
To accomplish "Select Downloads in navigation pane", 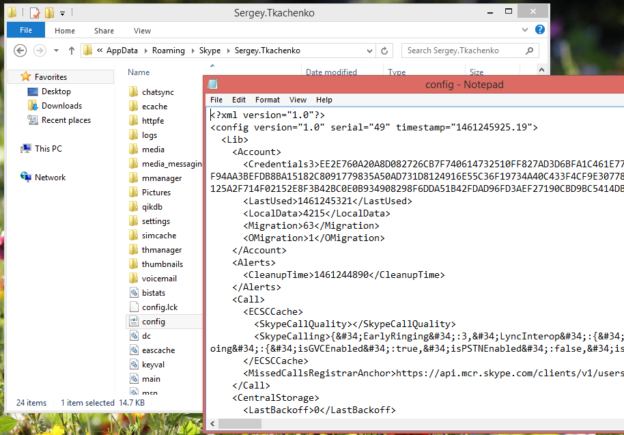I will (x=62, y=105).
